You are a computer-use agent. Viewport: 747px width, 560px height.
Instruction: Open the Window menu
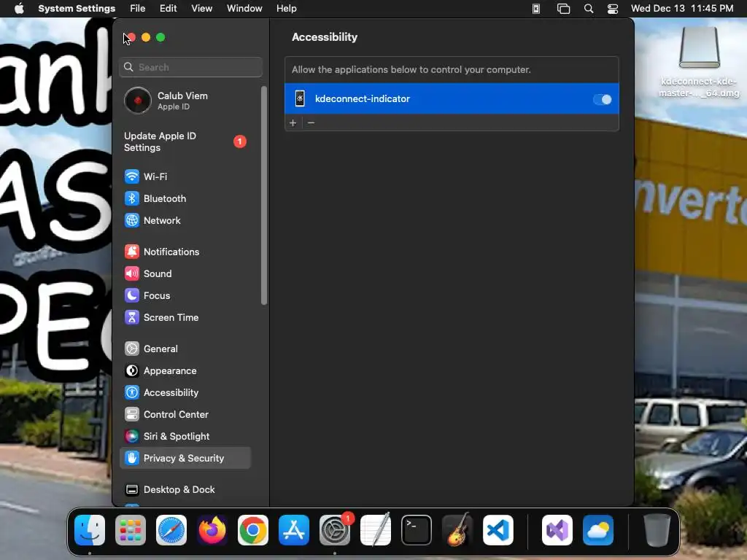(x=244, y=9)
